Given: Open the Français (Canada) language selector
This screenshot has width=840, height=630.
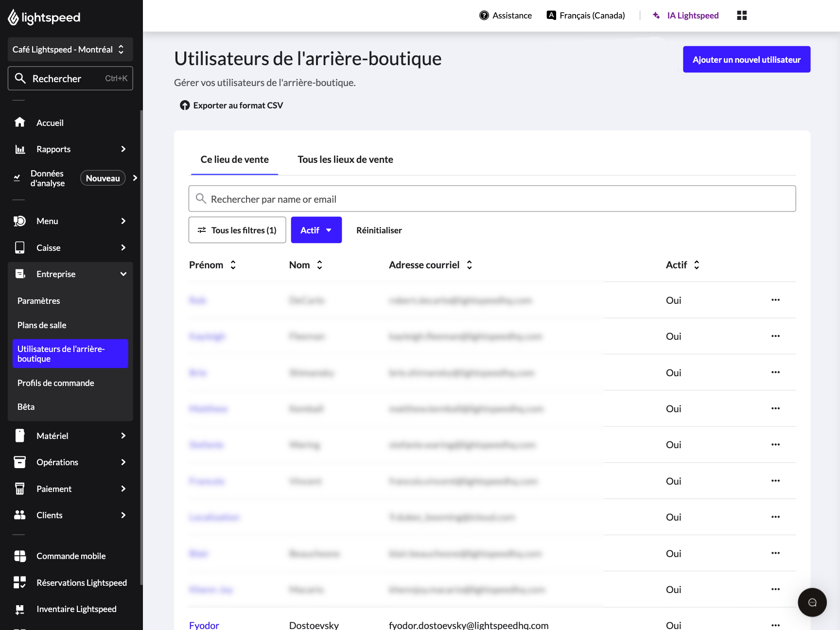Looking at the screenshot, I should click(x=586, y=16).
